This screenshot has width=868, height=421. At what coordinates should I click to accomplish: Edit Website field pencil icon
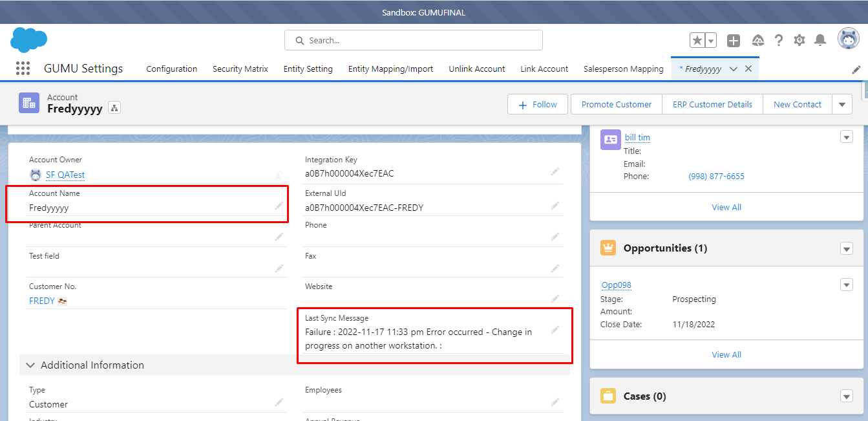555,298
